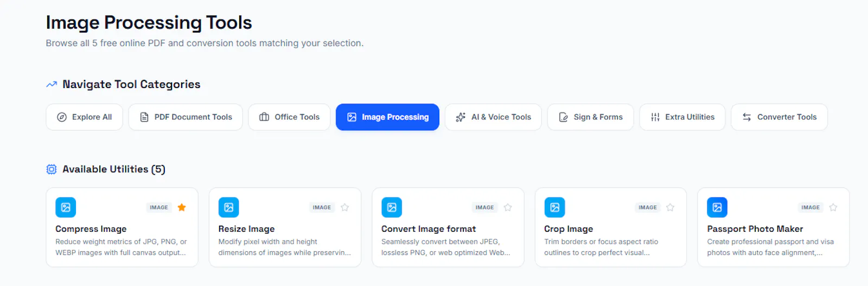This screenshot has width=868, height=286.
Task: Favorite the Resize Image tool star
Action: click(x=344, y=207)
